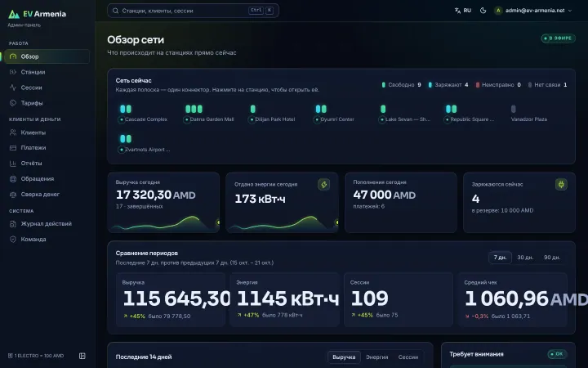The image size is (588, 368).
Task: Open Отчёты chart icon in sidebar
Action: [13, 164]
